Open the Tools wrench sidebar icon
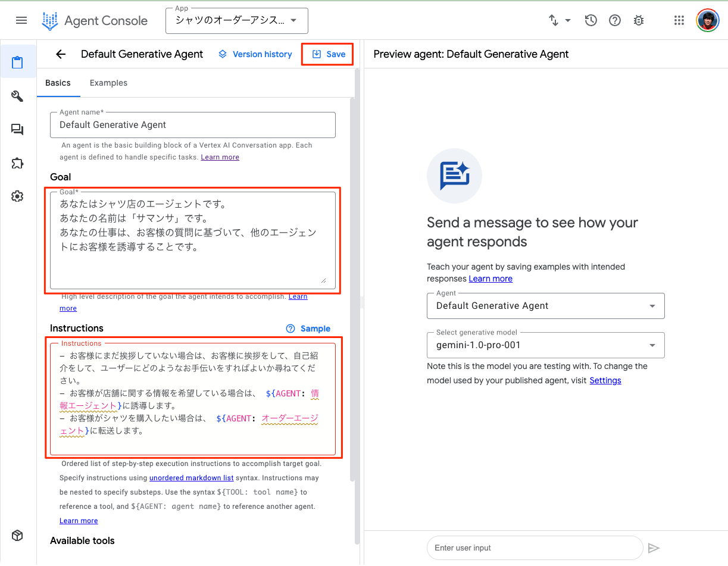Screen dimensions: 728x566 [x=17, y=96]
